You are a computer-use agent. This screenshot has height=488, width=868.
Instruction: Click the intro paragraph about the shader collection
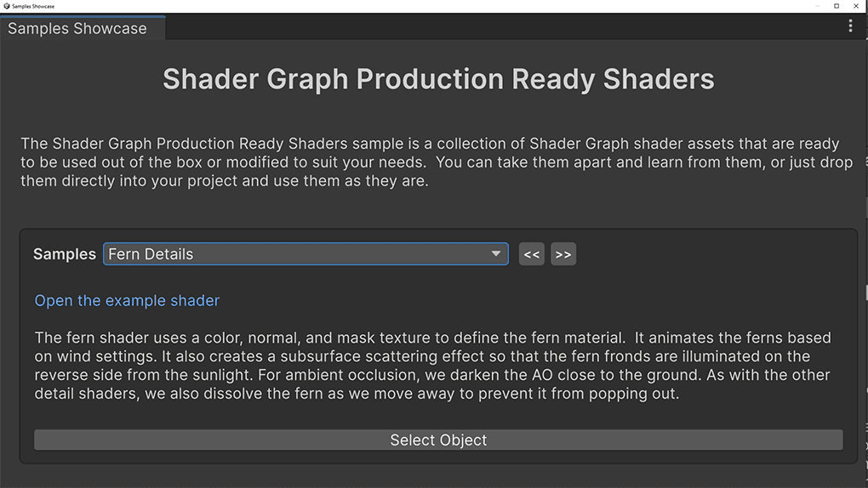coord(436,162)
